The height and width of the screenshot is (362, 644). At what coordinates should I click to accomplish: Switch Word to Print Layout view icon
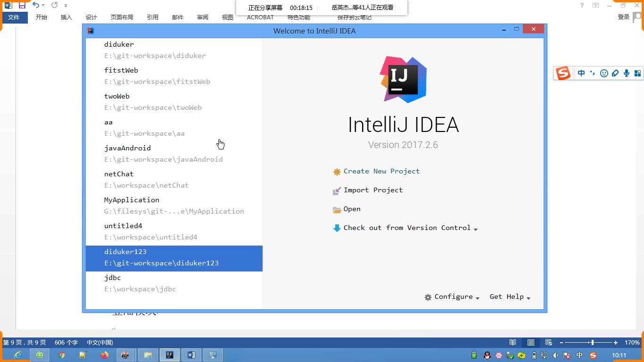531,343
